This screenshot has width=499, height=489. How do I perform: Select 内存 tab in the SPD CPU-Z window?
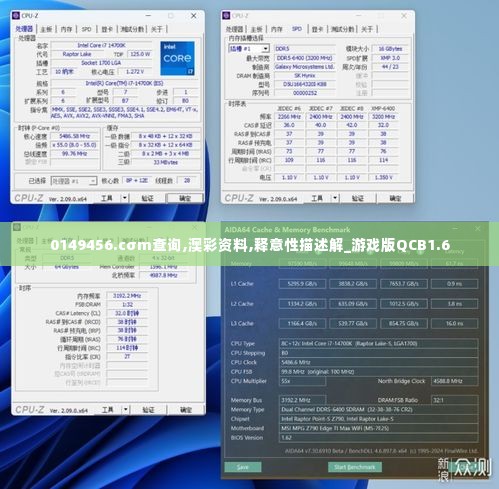276,29
